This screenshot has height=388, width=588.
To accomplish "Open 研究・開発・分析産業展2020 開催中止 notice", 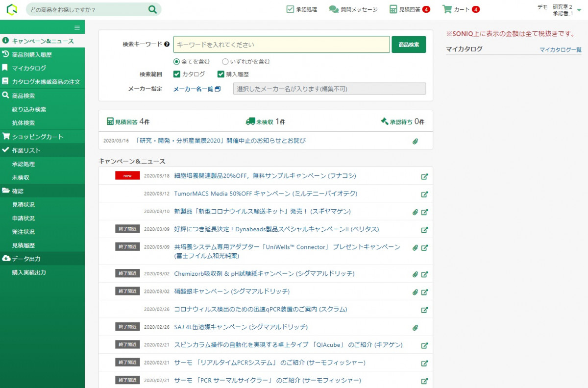I will 220,141.
